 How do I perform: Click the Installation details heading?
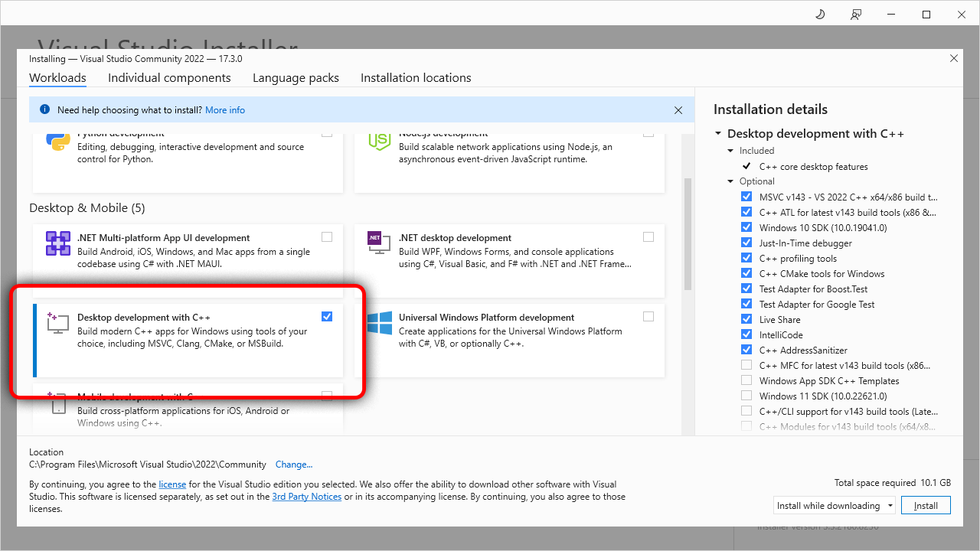pos(770,109)
